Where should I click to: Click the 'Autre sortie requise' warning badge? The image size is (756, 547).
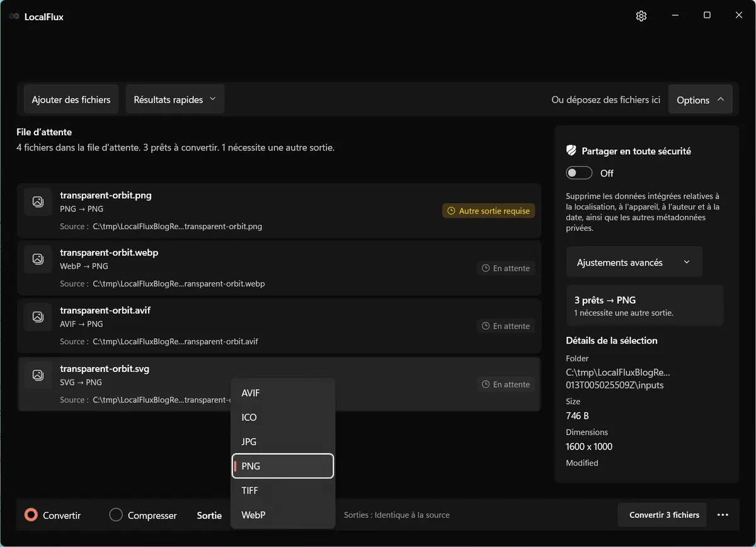488,211
